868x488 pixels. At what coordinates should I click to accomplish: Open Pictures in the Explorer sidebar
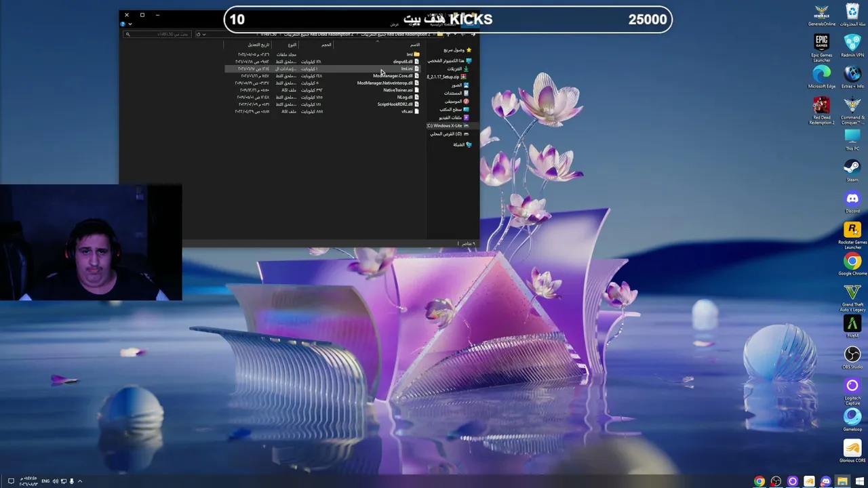[460, 85]
